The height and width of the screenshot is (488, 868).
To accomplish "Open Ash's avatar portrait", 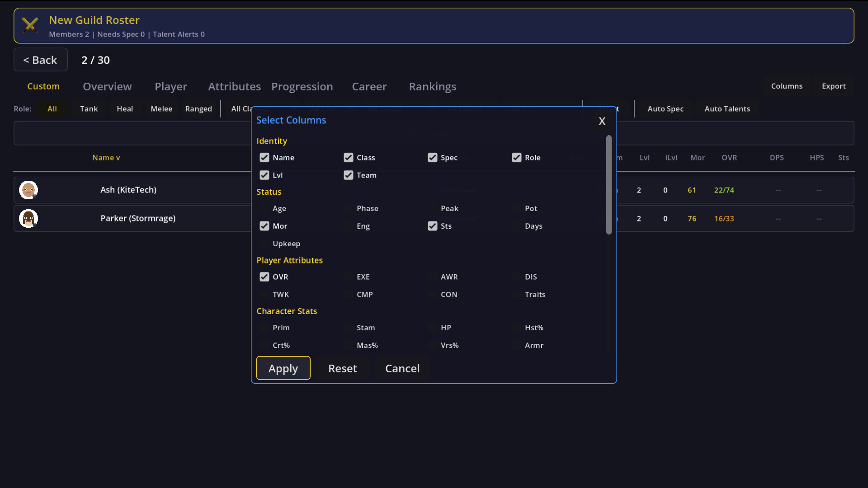I will (x=28, y=190).
